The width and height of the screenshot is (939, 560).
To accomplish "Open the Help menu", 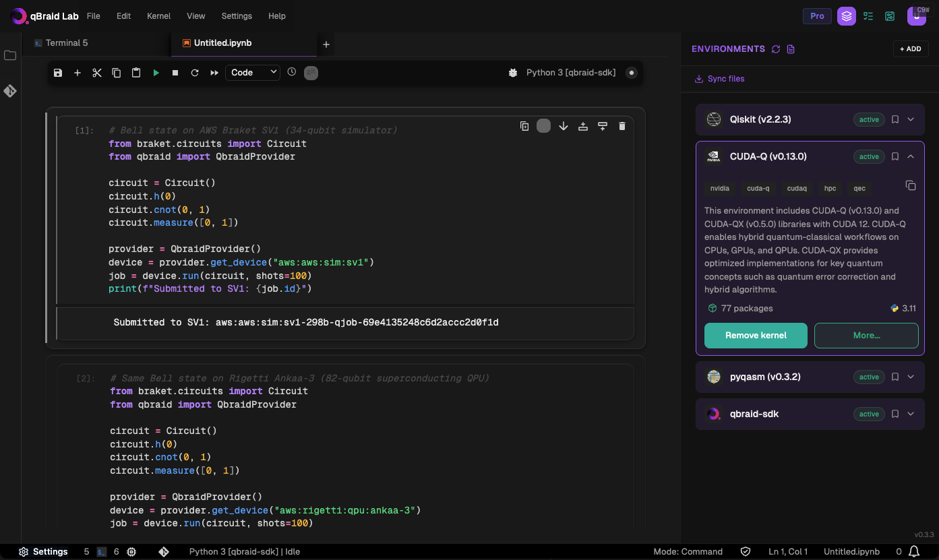I will [x=277, y=16].
